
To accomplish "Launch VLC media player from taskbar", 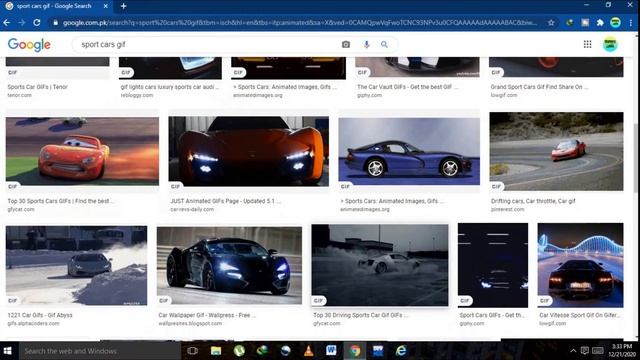I will [309, 351].
